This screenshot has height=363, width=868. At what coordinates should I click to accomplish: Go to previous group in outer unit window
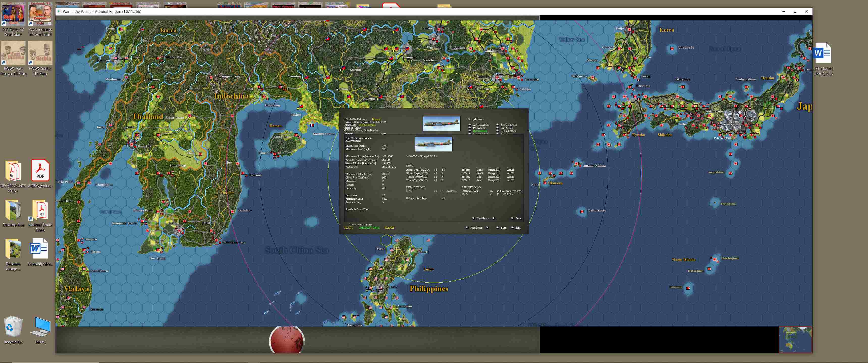[467, 228]
